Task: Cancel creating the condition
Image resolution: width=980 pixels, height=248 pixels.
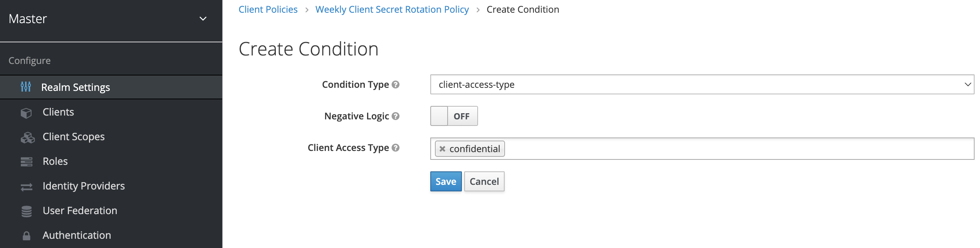Action: pos(484,181)
